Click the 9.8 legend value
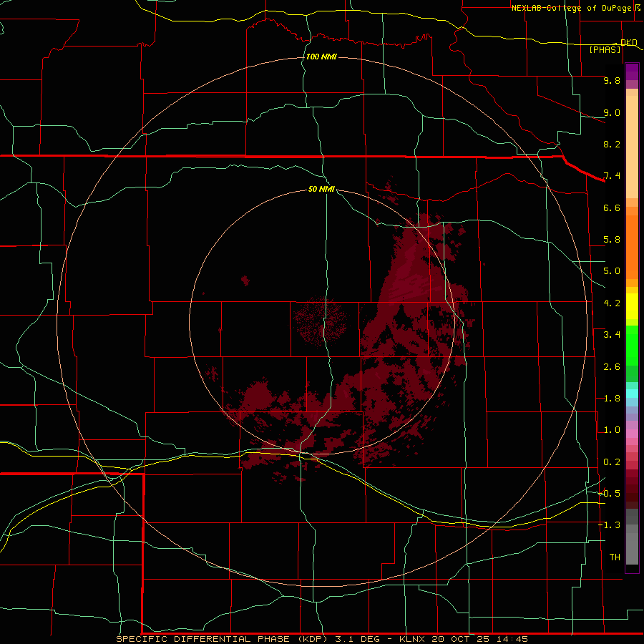Image resolution: width=644 pixels, height=644 pixels. click(x=612, y=80)
